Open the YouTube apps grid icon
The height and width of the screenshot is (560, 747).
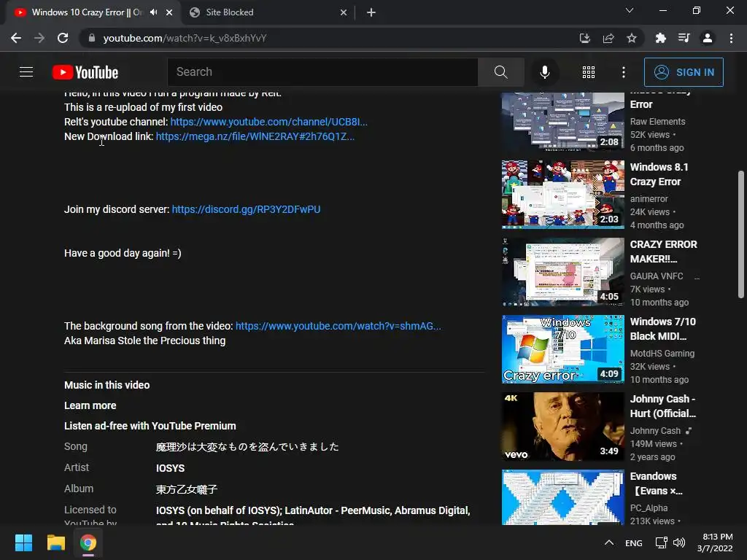(x=589, y=72)
